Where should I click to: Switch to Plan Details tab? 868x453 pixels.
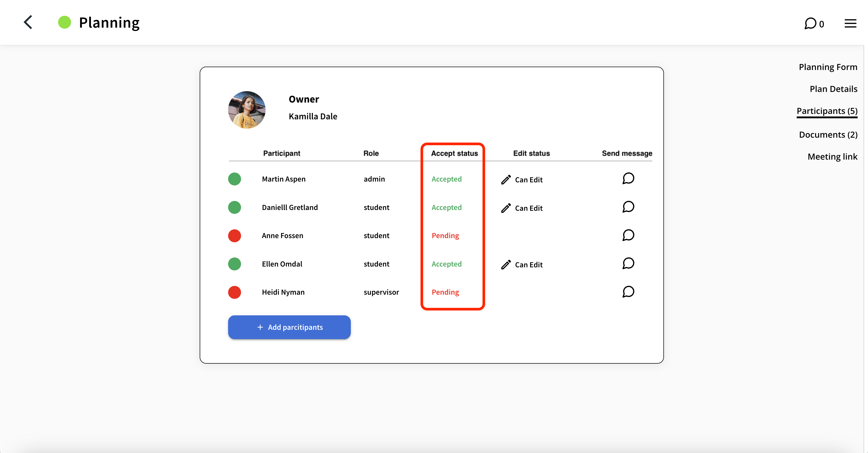(833, 89)
